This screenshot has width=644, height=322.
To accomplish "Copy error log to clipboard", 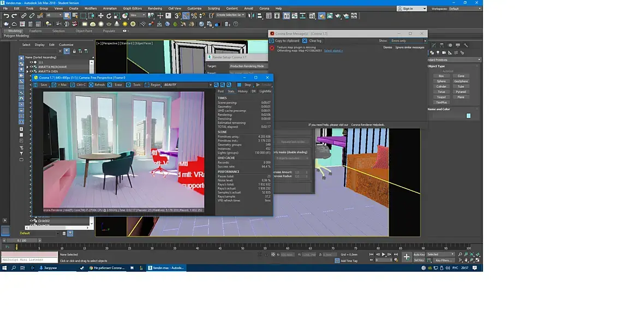I will (284, 40).
